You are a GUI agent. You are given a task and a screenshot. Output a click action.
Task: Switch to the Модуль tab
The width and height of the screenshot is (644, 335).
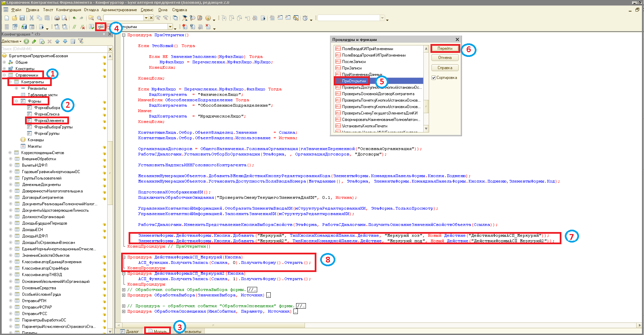tap(157, 331)
